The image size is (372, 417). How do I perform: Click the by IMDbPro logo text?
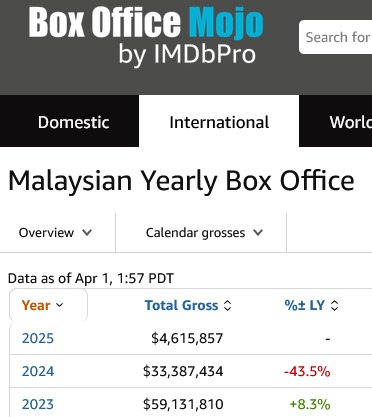coord(187,54)
